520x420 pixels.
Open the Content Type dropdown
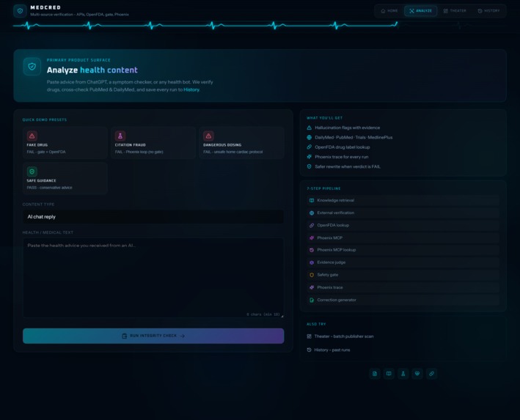153,217
